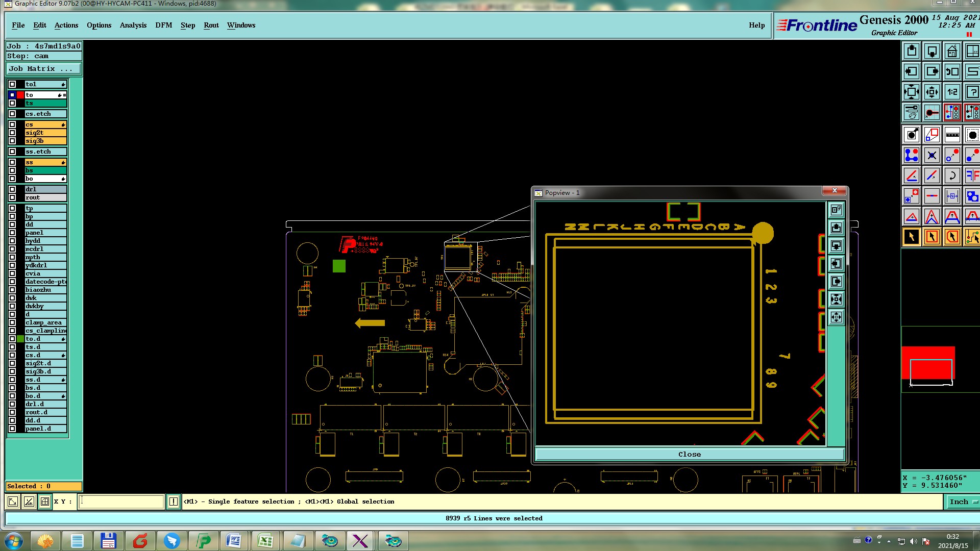
Task: Toggle the checkbox for layer cs.etch
Action: (12, 114)
